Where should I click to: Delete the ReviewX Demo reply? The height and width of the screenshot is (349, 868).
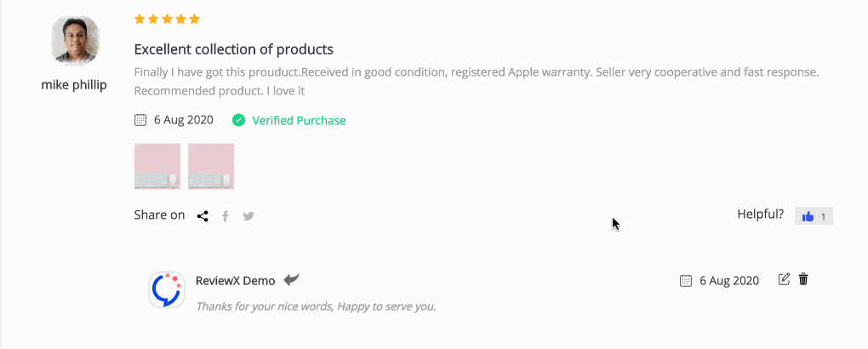click(x=803, y=279)
